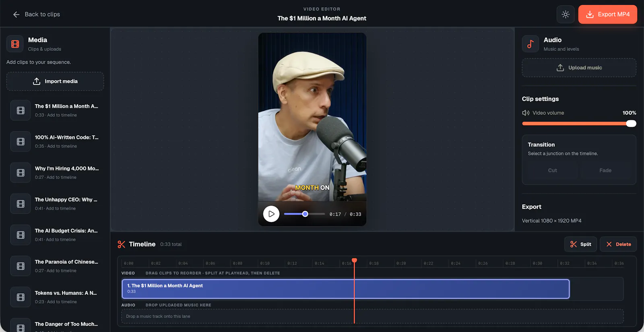Click Import media button

coord(55,81)
